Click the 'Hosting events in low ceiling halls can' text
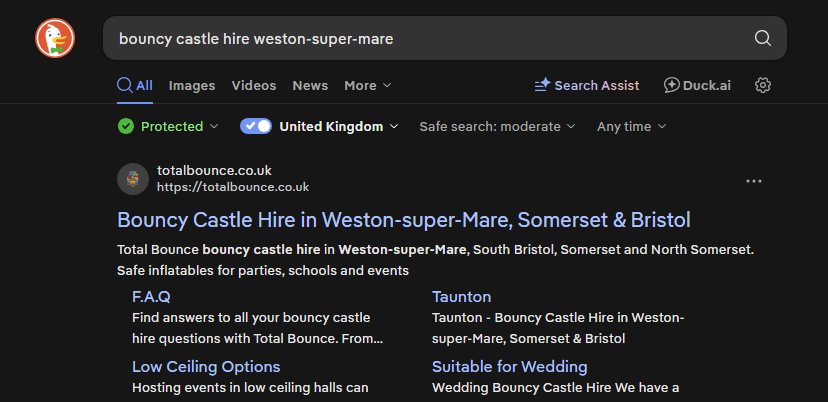Image resolution: width=828 pixels, height=402 pixels. pyautogui.click(x=250, y=388)
